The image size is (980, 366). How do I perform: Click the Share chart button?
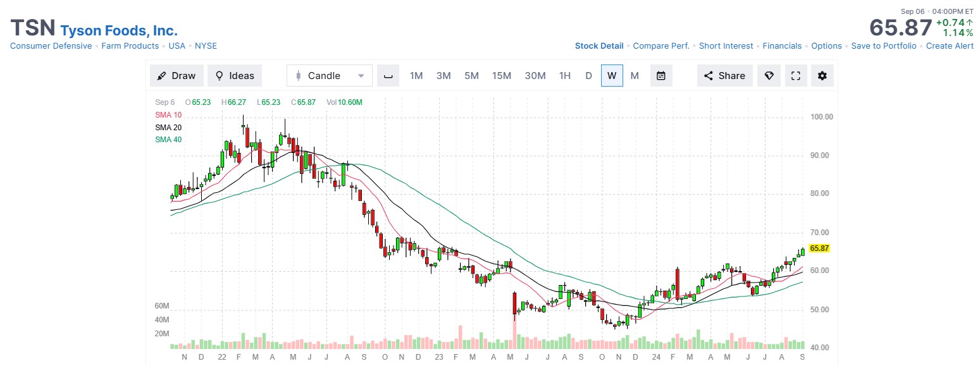(x=724, y=76)
